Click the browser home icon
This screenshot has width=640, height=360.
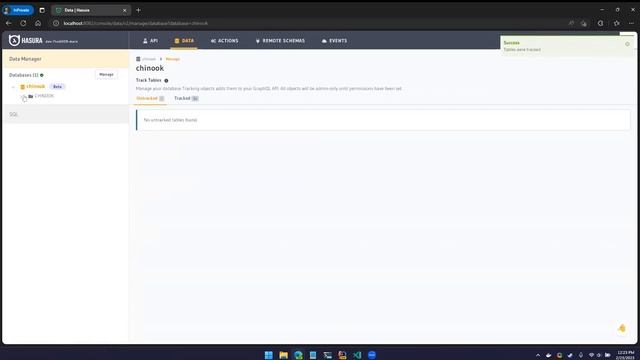pyautogui.click(x=38, y=23)
